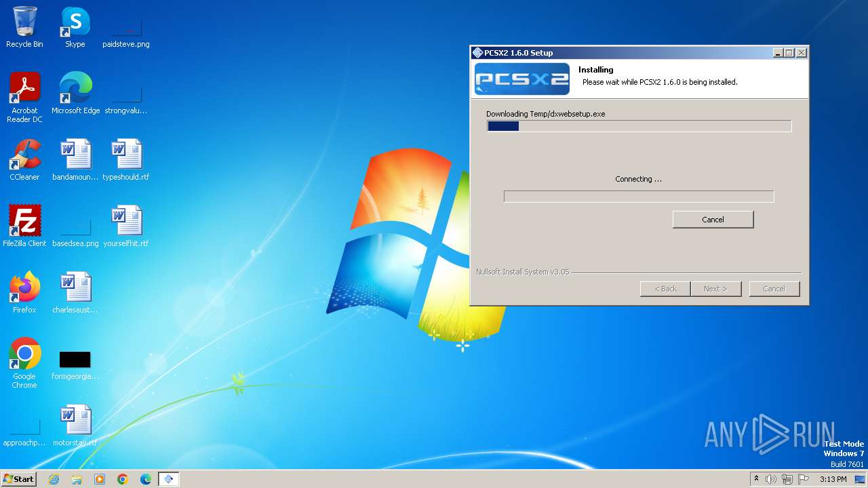
Task: Launch Skype from the desktop
Action: [75, 27]
